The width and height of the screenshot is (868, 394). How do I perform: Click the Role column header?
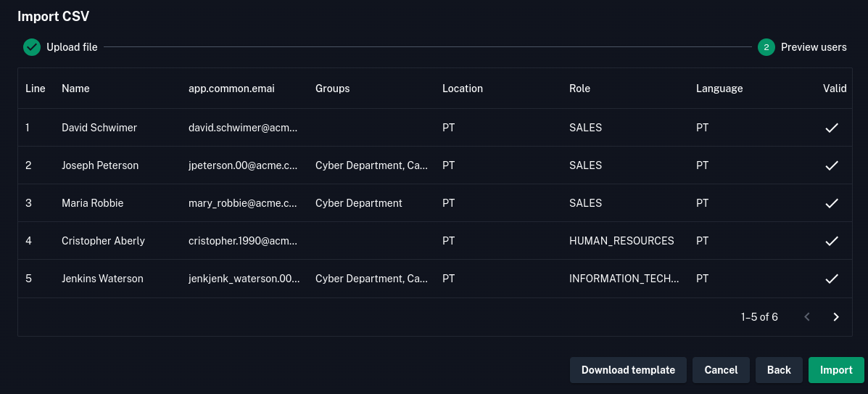click(579, 89)
